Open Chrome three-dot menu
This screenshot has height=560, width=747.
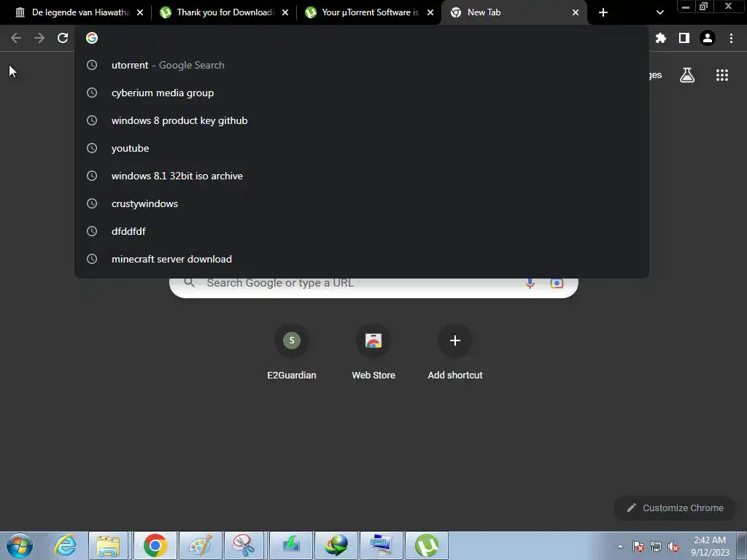pyautogui.click(x=731, y=38)
